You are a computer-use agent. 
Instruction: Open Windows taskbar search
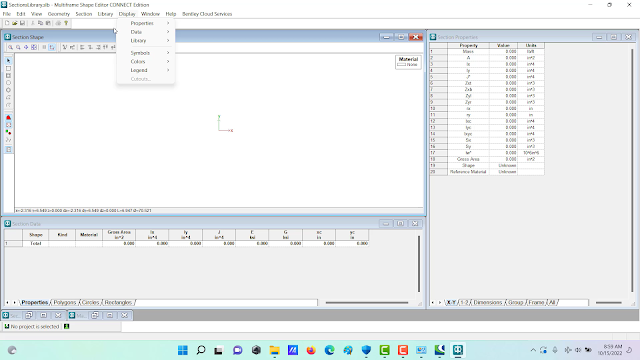201,350
